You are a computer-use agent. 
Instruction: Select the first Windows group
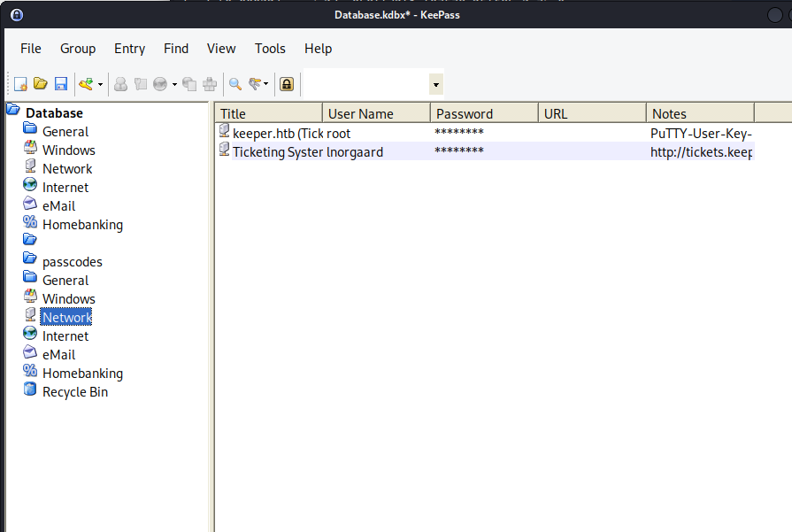coord(69,150)
